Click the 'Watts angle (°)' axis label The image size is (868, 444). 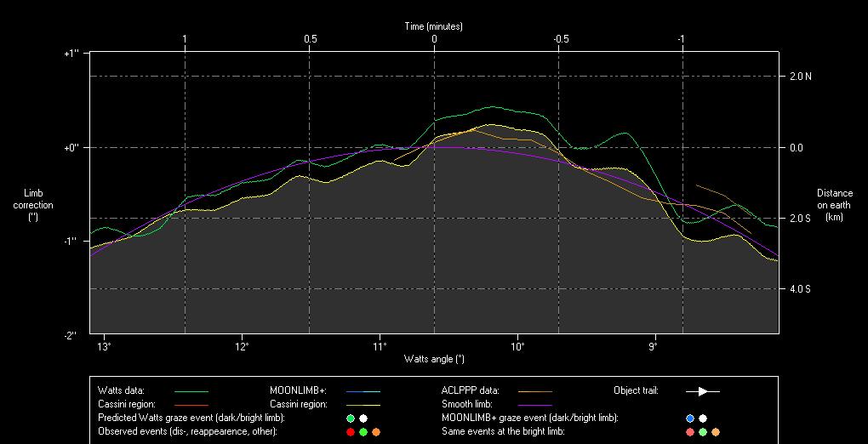(434, 359)
